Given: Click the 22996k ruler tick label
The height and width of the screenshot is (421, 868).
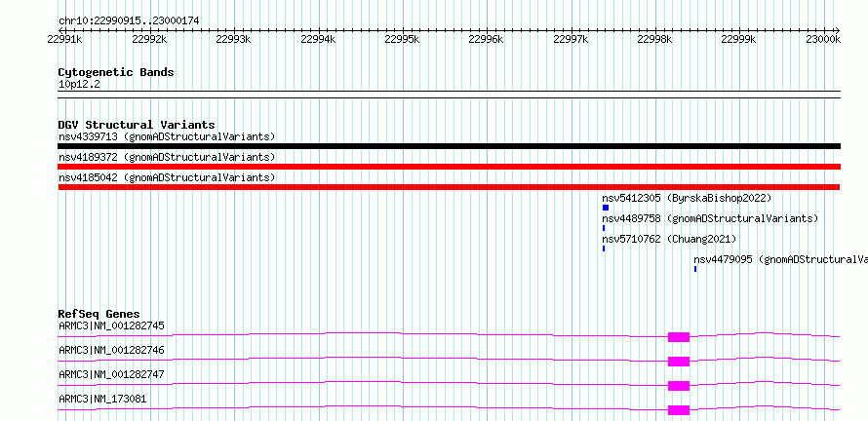Looking at the screenshot, I should click(x=487, y=39).
